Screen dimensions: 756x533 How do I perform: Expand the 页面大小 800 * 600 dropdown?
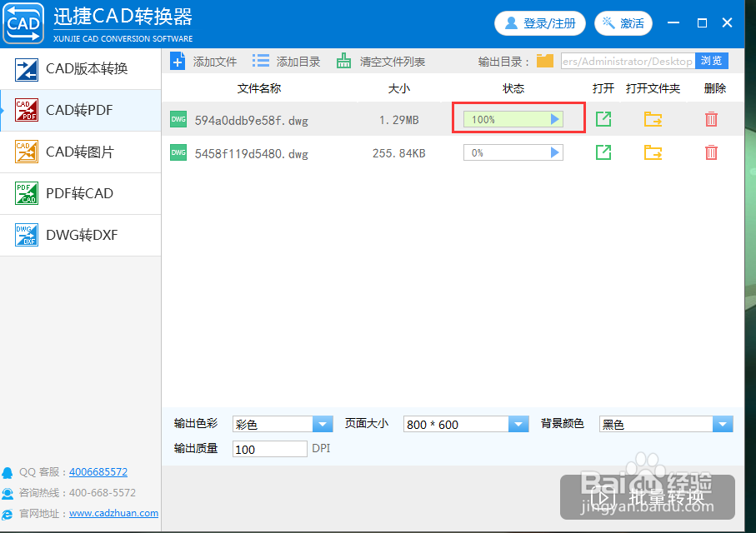point(518,424)
